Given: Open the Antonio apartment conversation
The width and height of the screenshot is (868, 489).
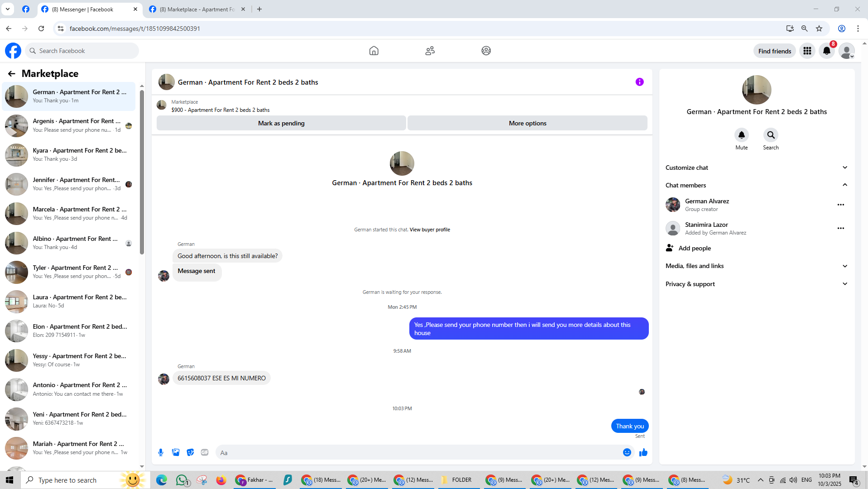Looking at the screenshot, I should point(69,389).
